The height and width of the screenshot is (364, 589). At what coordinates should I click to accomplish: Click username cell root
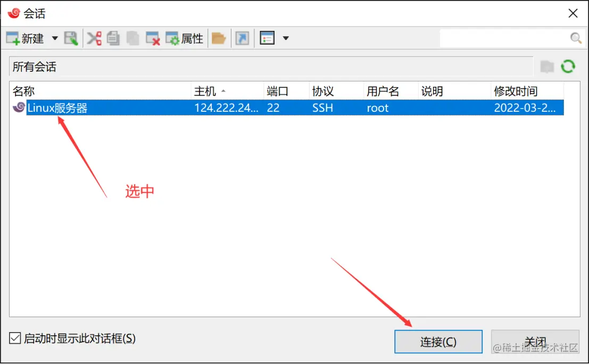(378, 108)
